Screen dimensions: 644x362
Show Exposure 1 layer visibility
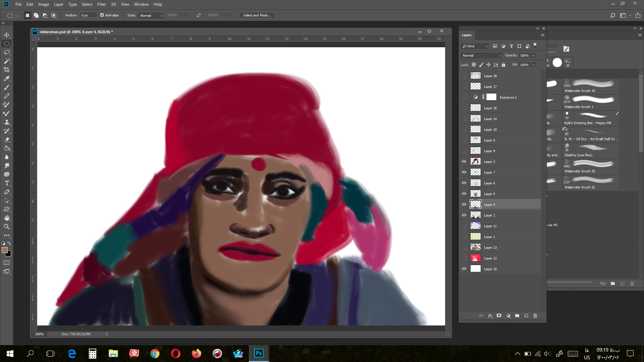click(x=464, y=97)
